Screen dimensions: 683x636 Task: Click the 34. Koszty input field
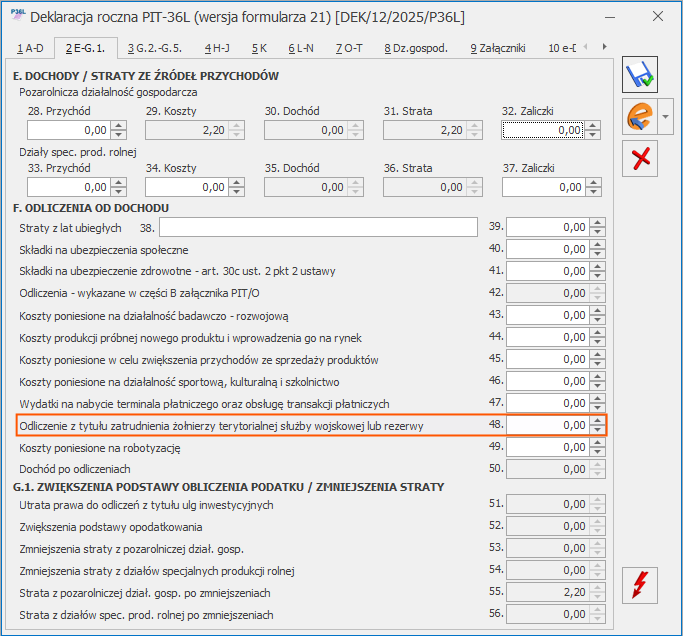(187, 187)
